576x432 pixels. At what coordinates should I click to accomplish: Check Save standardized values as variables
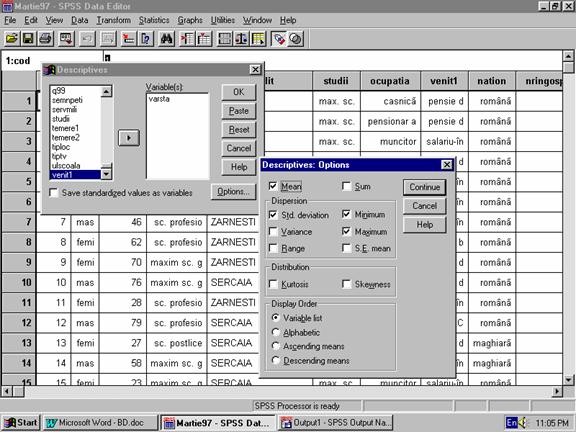tap(54, 192)
